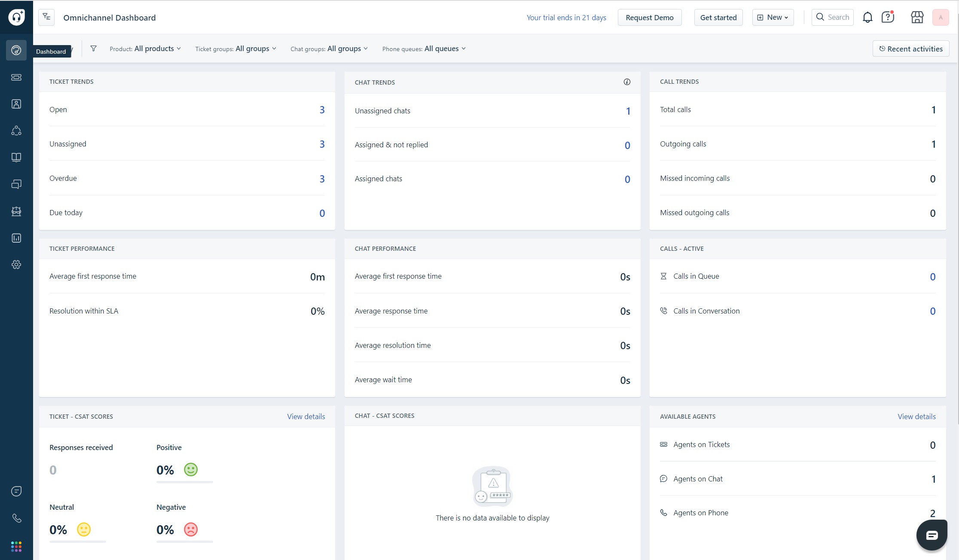Open the Tickets icon in the sidebar

coord(16,78)
